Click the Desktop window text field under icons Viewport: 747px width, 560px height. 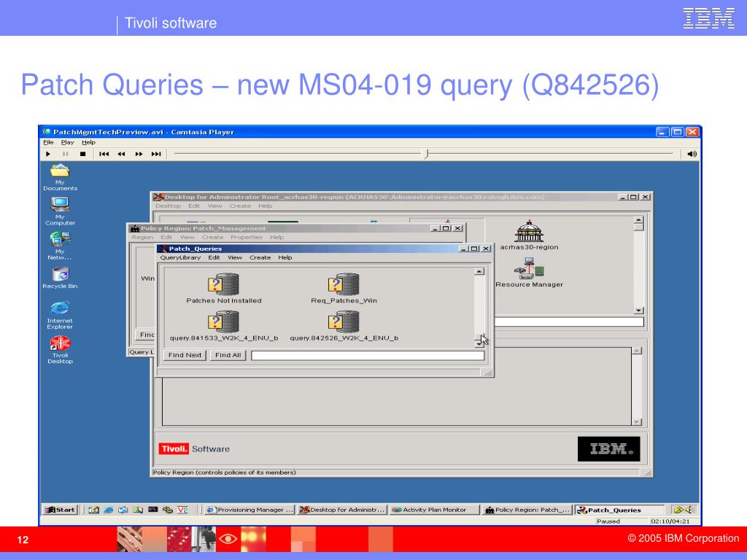569,322
